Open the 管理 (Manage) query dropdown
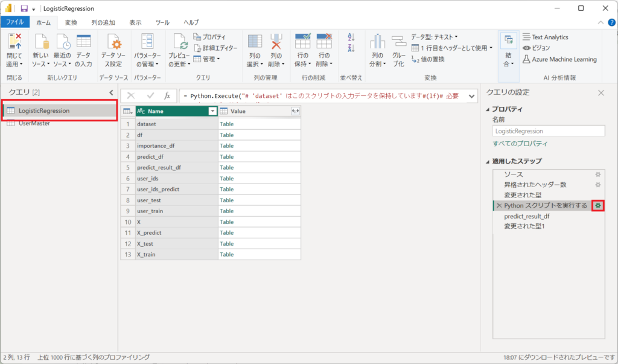This screenshot has width=618, height=364. (x=206, y=59)
